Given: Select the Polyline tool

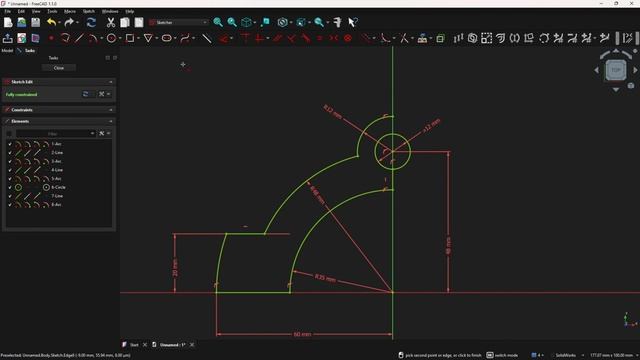Looking at the screenshot, I should pyautogui.click(x=65, y=38).
